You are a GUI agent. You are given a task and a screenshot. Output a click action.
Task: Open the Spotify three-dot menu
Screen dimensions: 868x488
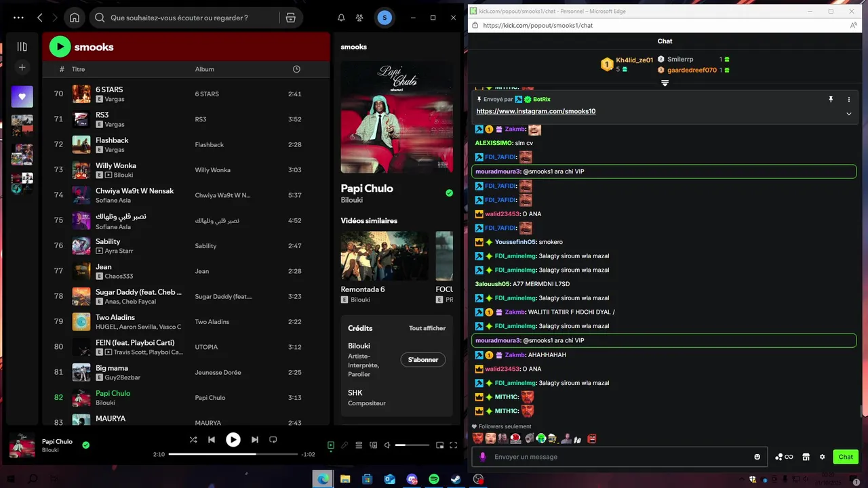(18, 18)
